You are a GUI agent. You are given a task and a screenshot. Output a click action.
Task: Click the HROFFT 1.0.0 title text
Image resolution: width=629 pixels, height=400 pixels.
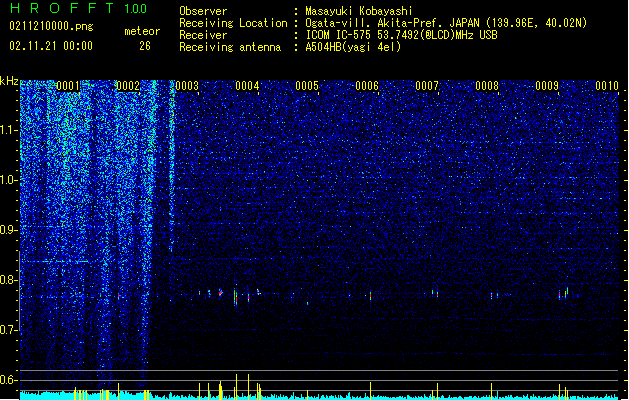[79, 8]
